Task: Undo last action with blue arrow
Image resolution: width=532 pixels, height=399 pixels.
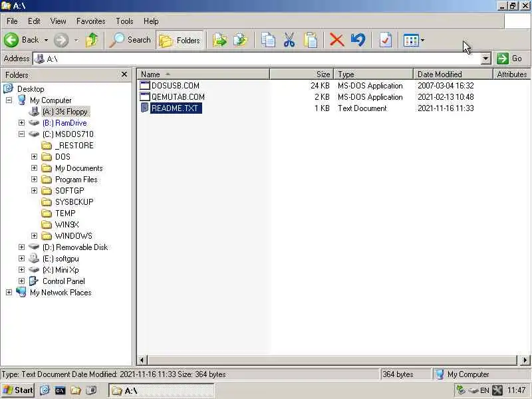Action: [358, 40]
